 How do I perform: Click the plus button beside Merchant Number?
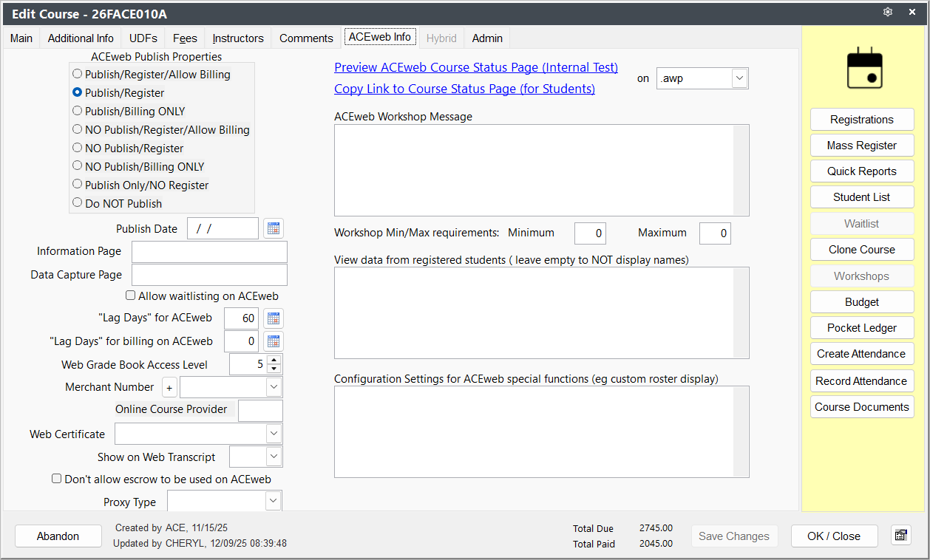click(169, 387)
